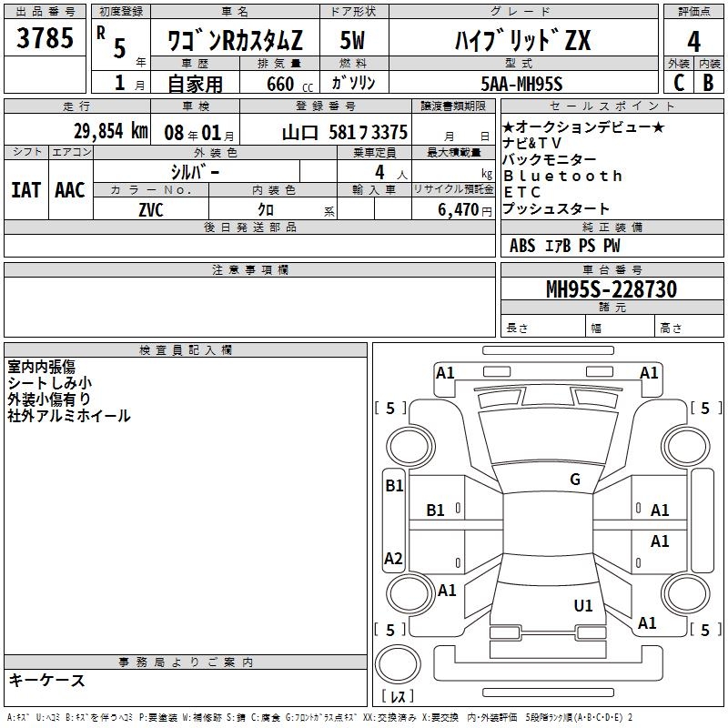Select chassis number MH95S-228730
Viewport: 728px width, 728px height.
pyautogui.click(x=612, y=289)
